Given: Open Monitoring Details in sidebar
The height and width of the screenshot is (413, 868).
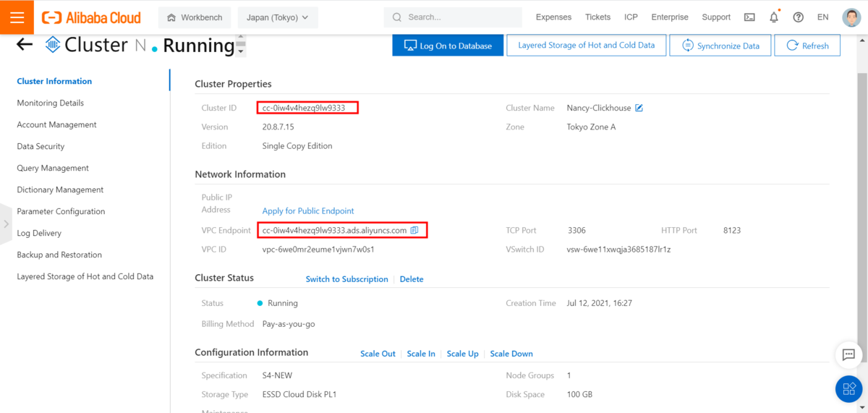Looking at the screenshot, I should 50,103.
